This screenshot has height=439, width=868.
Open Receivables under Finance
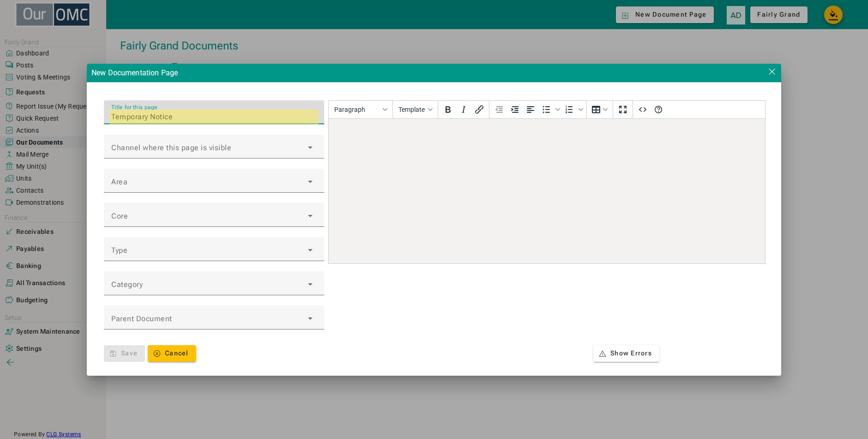[35, 232]
